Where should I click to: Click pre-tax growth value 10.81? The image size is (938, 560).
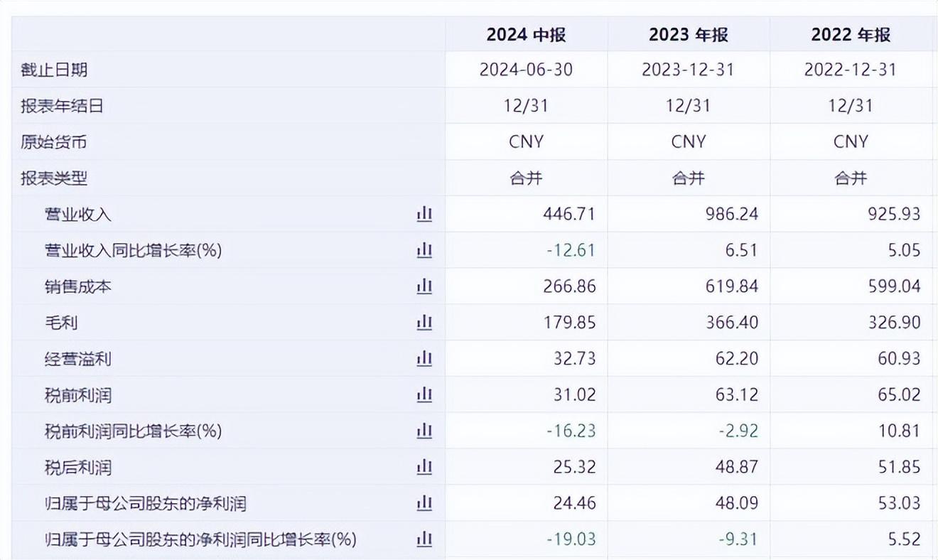[x=899, y=431]
